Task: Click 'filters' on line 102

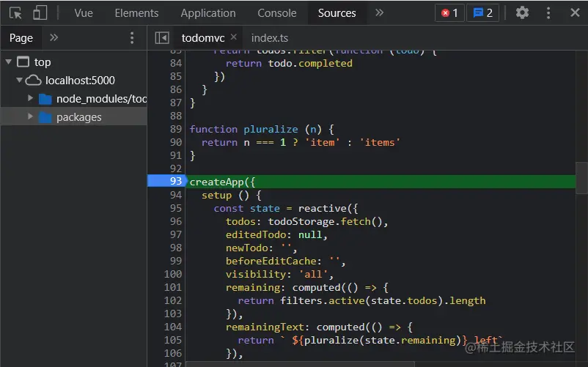Action: (301, 300)
